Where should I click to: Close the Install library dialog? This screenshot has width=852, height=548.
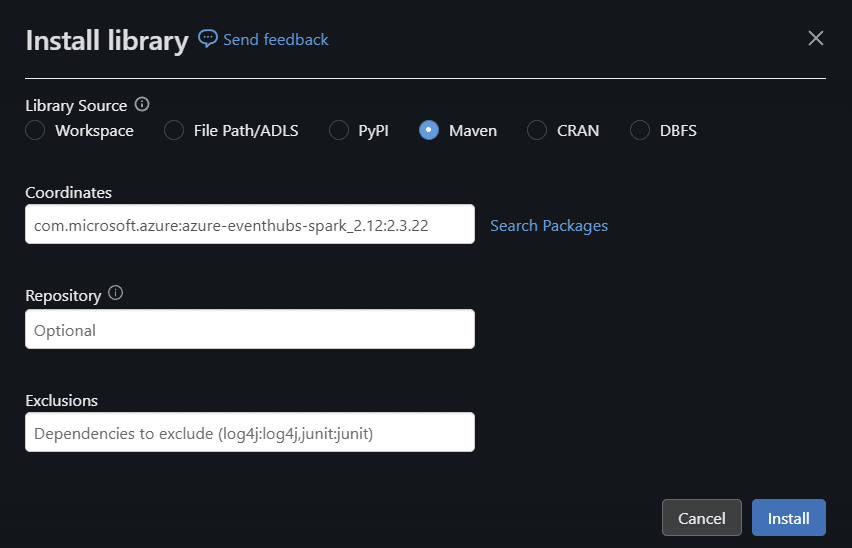(x=816, y=38)
